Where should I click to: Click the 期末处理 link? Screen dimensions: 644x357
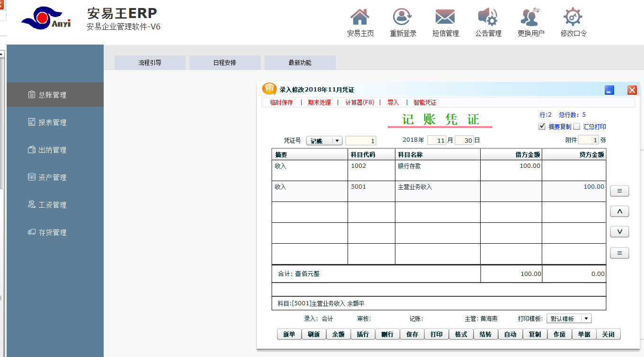[320, 102]
